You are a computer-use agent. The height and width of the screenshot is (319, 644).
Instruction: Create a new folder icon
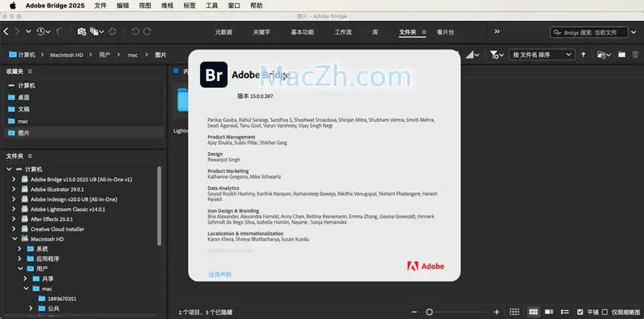(622, 54)
